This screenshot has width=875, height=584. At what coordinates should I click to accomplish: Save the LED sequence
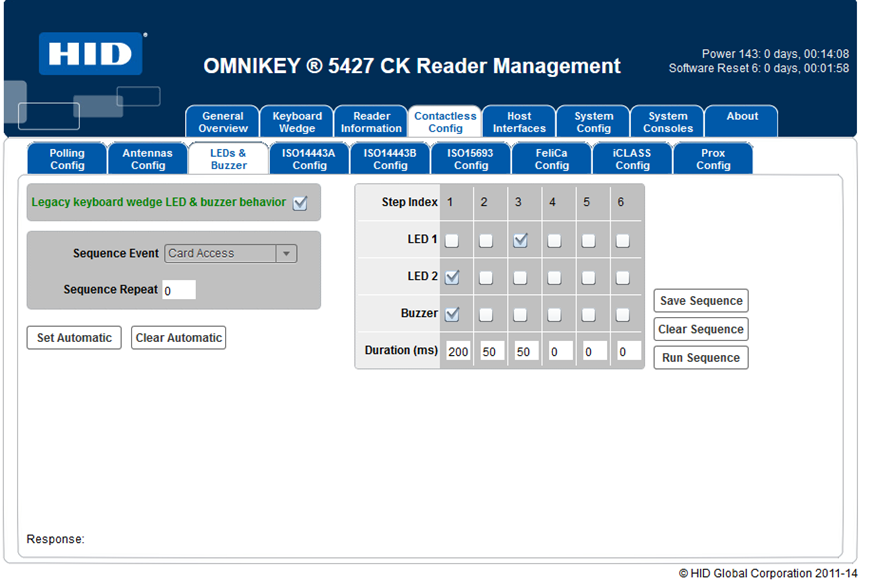point(701,301)
